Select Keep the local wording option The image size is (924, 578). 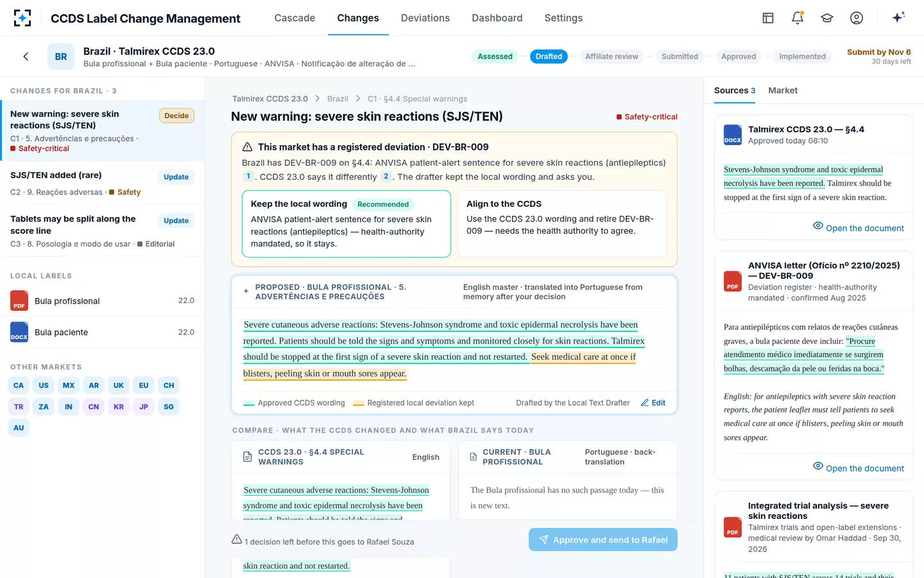[346, 223]
